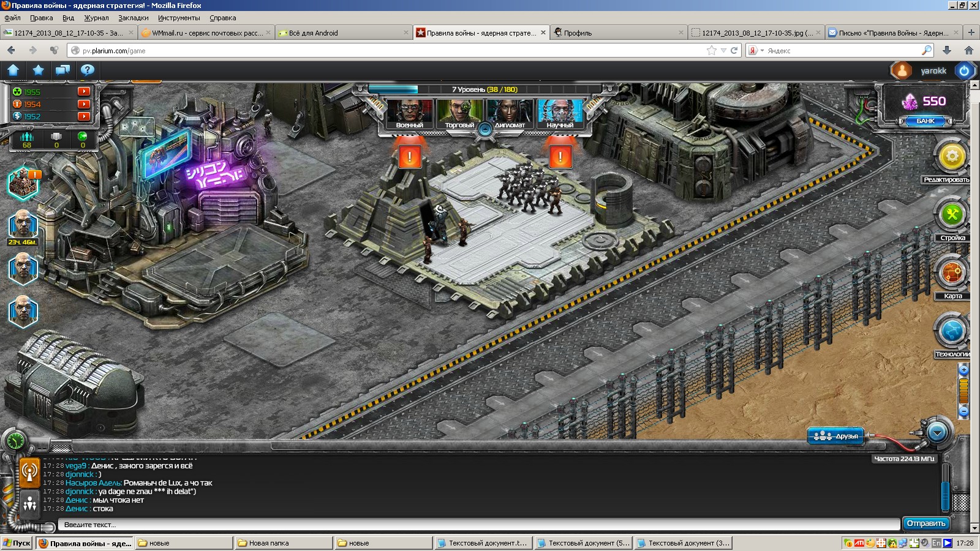Open the Военный advisor tab
Screen dimensions: 980x551
410,114
